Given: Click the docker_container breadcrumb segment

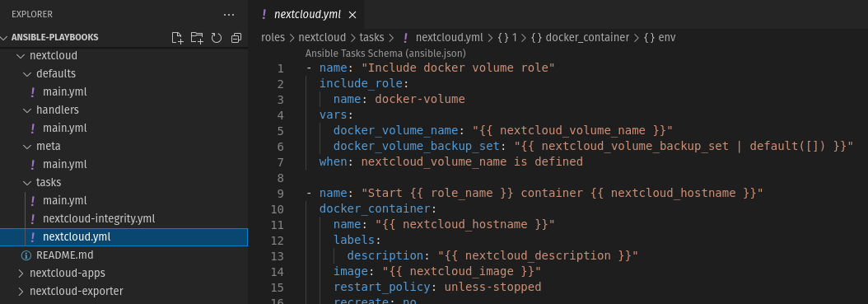Looking at the screenshot, I should click(587, 38).
